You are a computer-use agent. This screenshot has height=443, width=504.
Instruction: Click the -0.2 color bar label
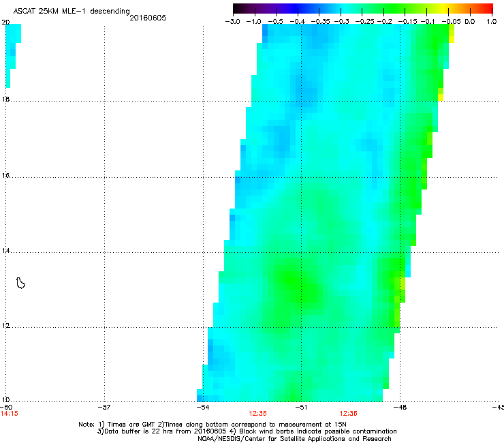384,22
